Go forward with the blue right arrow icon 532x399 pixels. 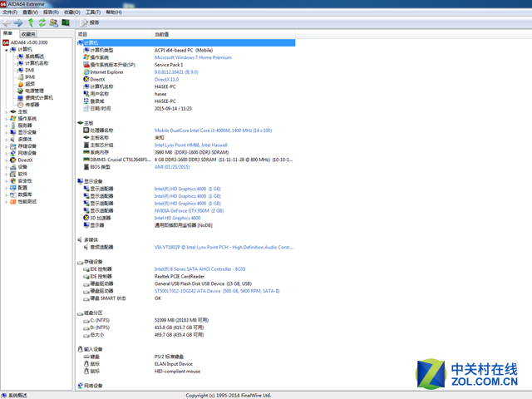(18, 22)
